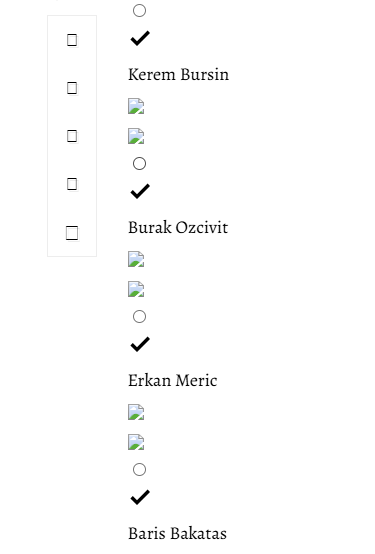Click the checkmark icon above Erkan Meric
This screenshot has width=375, height=554.
[140, 344]
